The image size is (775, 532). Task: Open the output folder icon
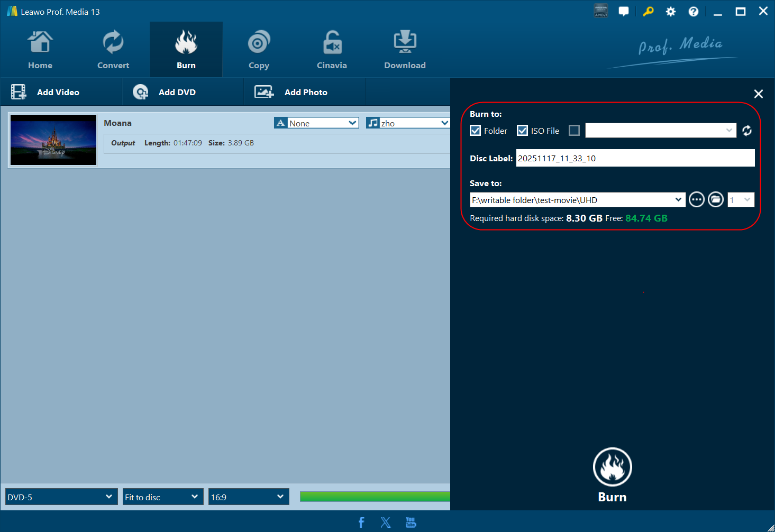715,200
